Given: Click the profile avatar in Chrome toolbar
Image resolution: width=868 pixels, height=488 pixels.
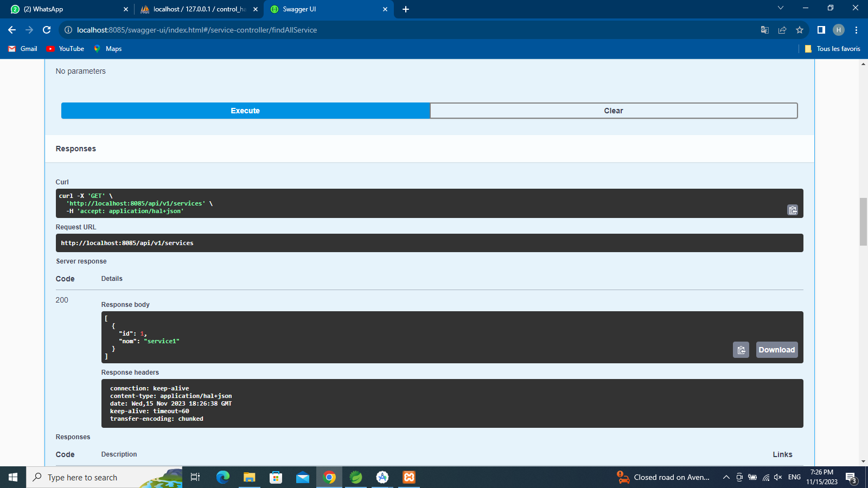Looking at the screenshot, I should (839, 30).
